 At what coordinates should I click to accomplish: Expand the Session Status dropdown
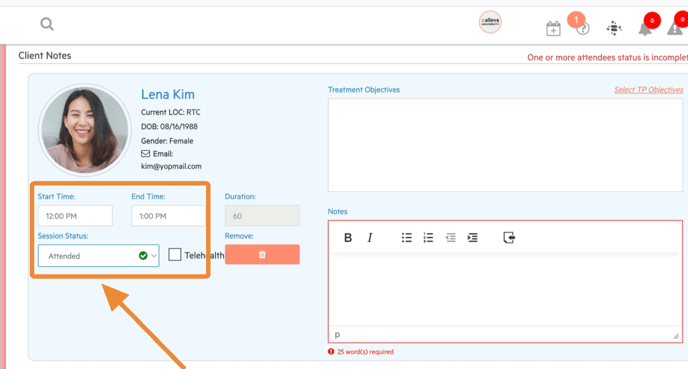(x=99, y=256)
